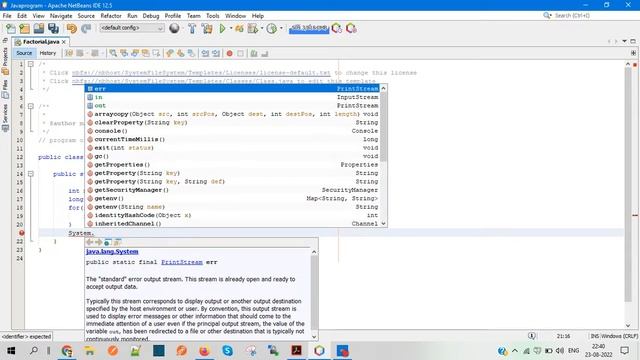Start macro recording with the red circle icon

tap(229, 53)
